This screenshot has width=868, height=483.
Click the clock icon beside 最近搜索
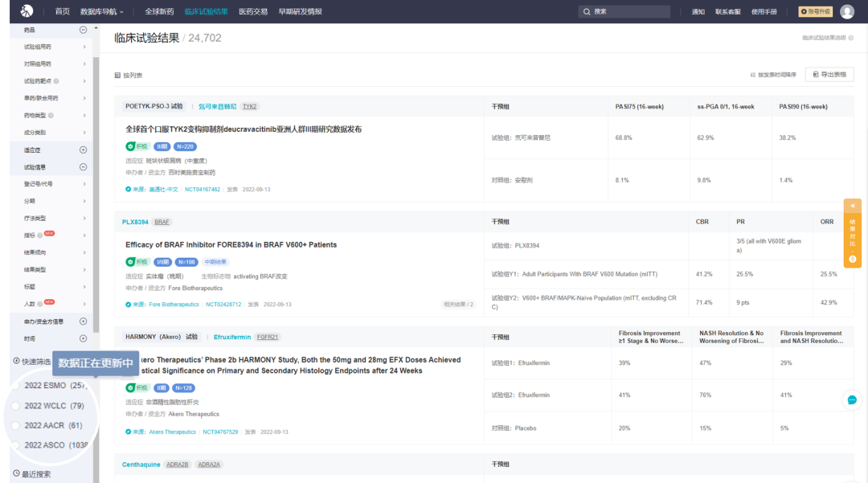coord(16,473)
